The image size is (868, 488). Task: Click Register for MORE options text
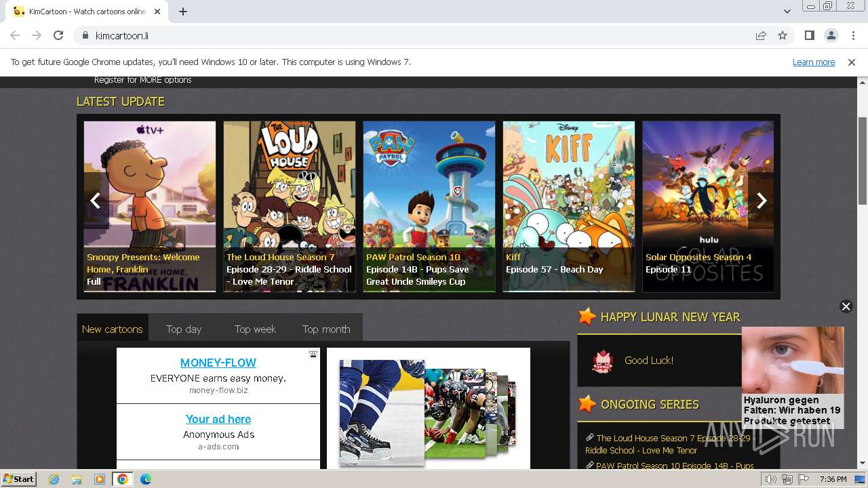tap(143, 80)
